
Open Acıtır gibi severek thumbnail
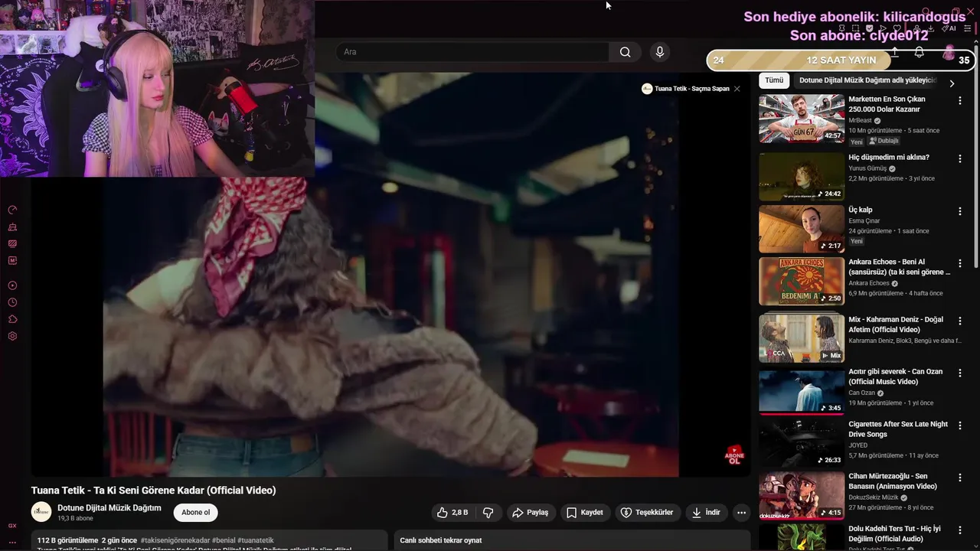pos(802,391)
